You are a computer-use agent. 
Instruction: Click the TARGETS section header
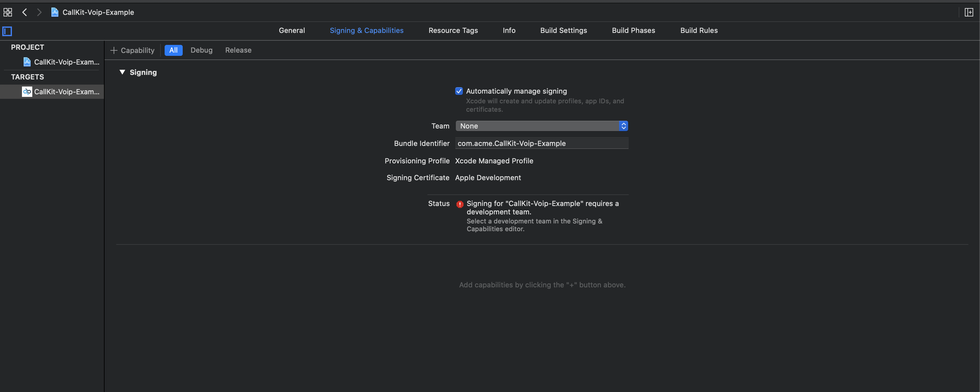tap(27, 77)
